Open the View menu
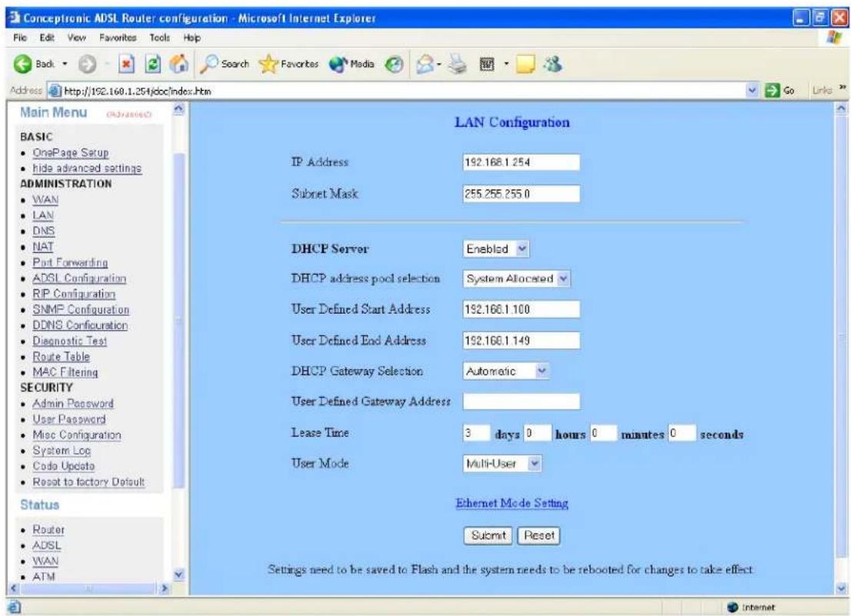The height and width of the screenshot is (616, 851). 76,38
